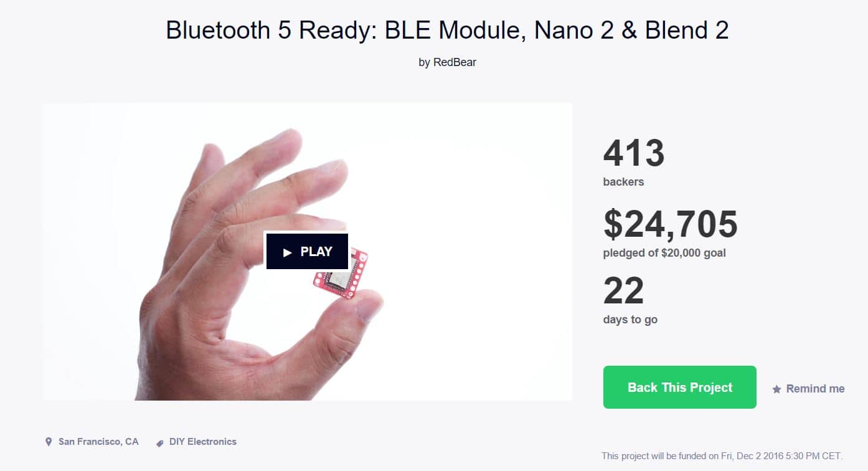Click the Bluetooth 5 Ready project title
The height and width of the screenshot is (471, 868).
(x=447, y=30)
